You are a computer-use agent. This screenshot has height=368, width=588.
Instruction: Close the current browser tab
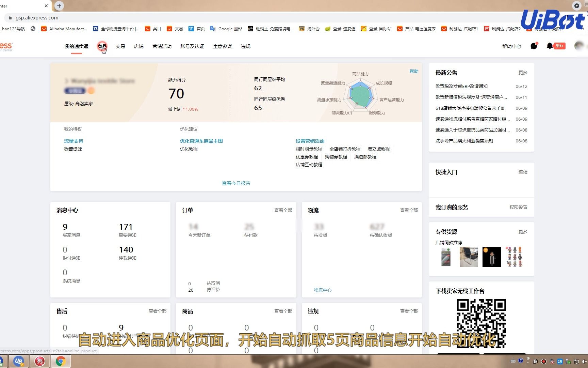(x=46, y=6)
